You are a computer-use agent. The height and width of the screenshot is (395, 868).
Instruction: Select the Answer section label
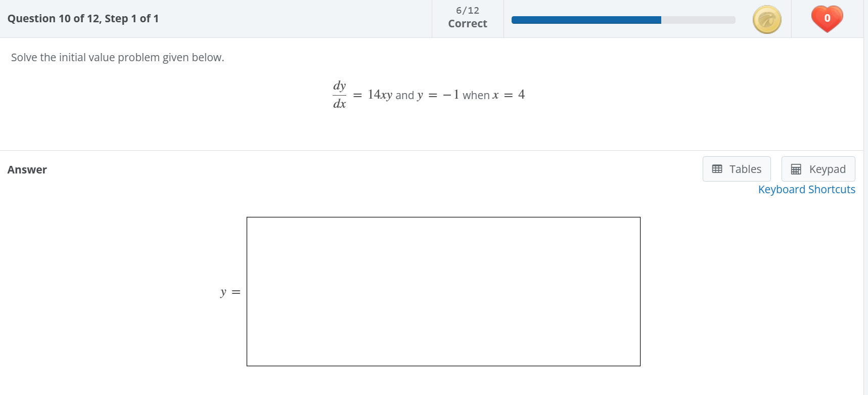point(27,169)
